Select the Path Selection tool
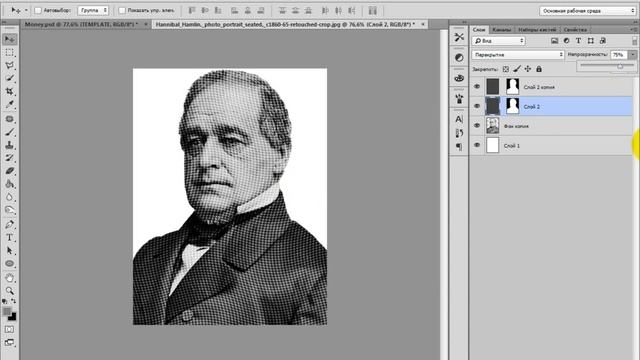The image size is (640, 360). point(10,251)
